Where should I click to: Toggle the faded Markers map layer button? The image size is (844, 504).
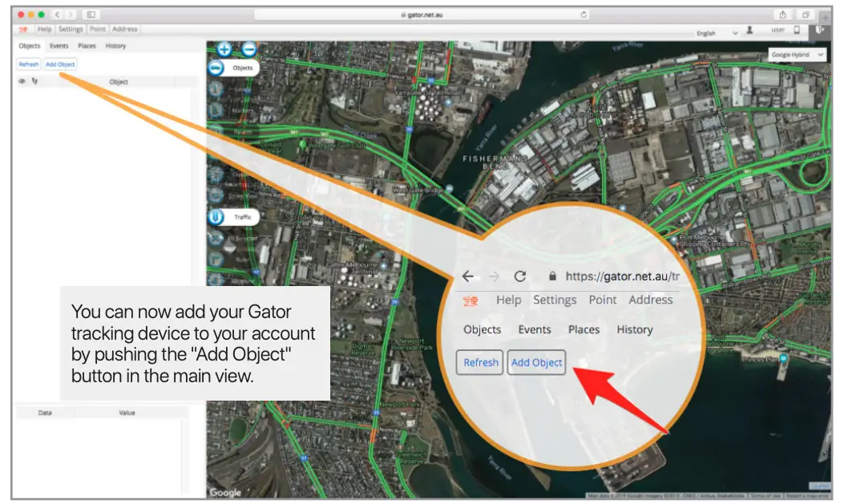216,111
